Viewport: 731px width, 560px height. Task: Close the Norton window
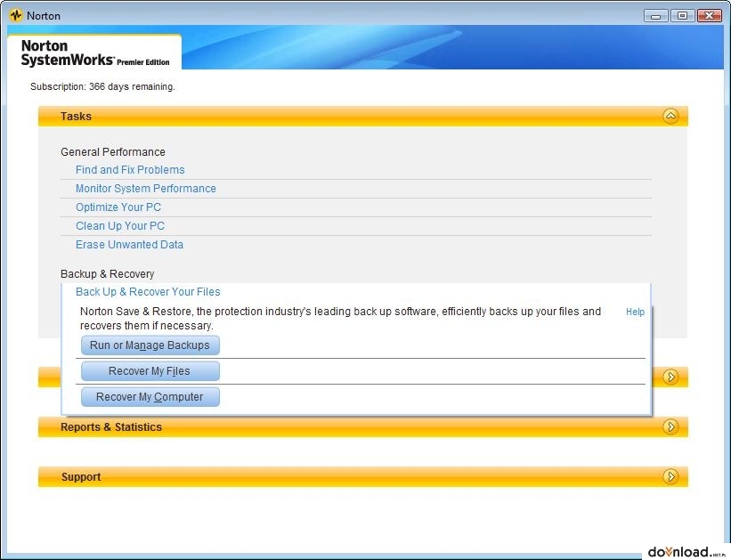pos(709,16)
